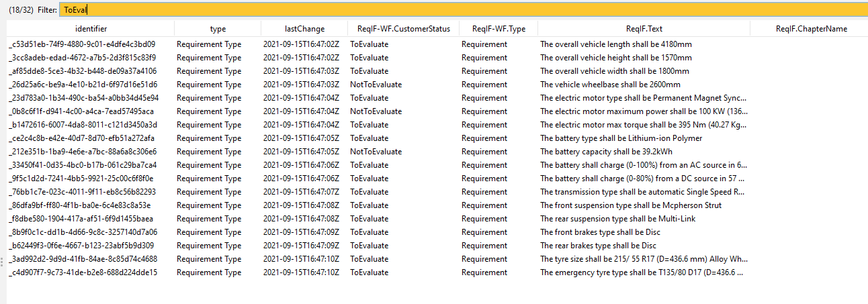Click the rear suspension Multi-Link requirement
The height and width of the screenshot is (304, 868).
click(x=617, y=219)
